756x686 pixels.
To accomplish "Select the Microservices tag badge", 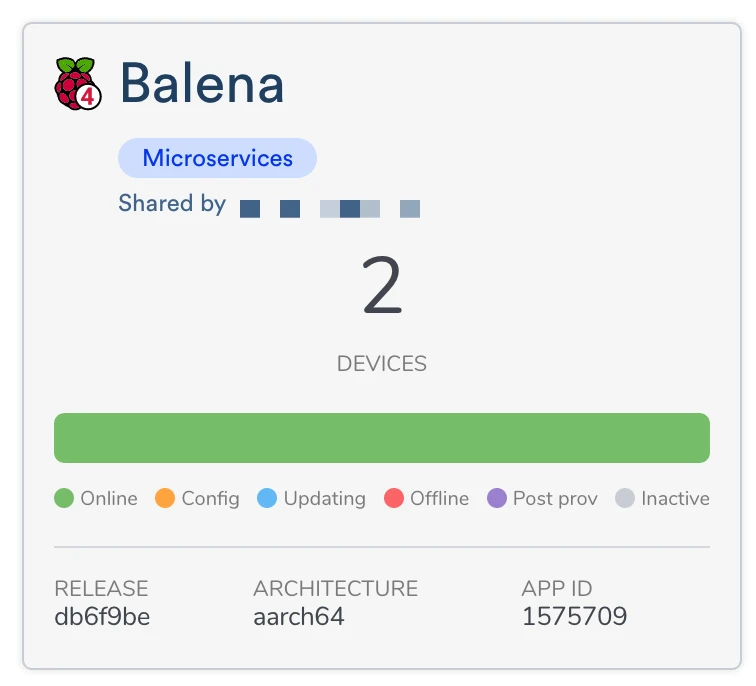I will 217,158.
